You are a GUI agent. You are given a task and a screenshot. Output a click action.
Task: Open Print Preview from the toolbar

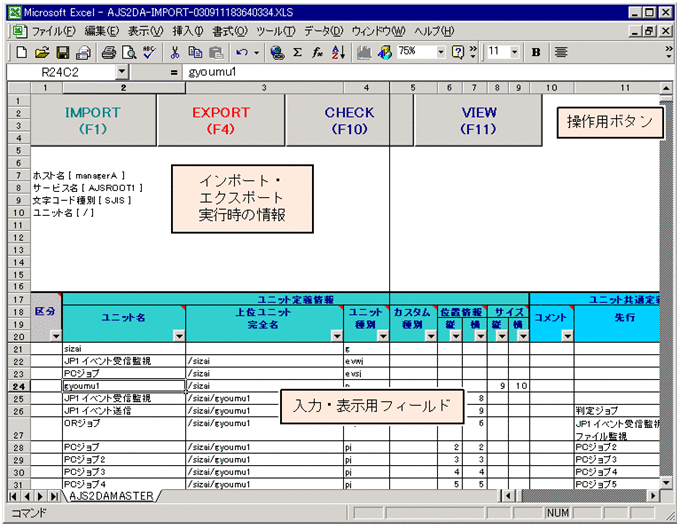(x=129, y=52)
